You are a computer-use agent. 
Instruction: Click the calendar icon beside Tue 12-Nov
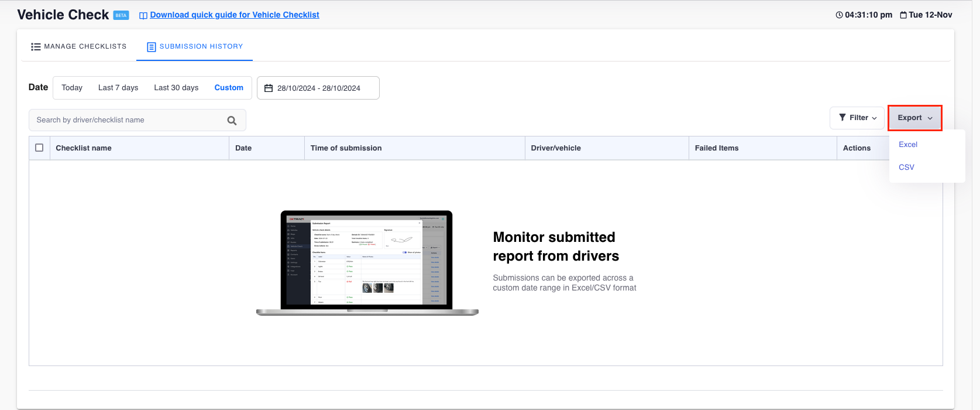(x=903, y=15)
